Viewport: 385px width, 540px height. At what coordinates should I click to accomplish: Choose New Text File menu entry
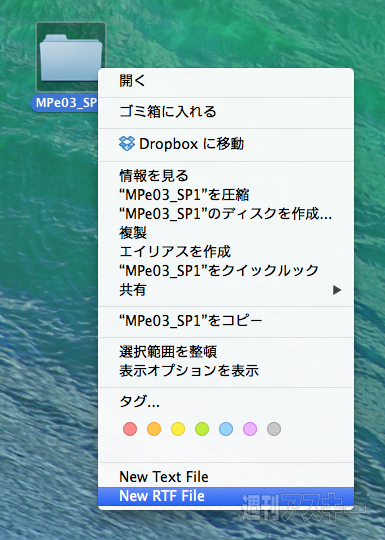[x=226, y=477]
